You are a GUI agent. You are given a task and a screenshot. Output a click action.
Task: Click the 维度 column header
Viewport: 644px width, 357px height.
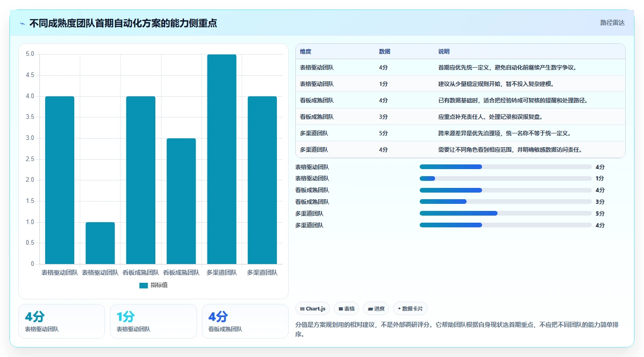306,52
